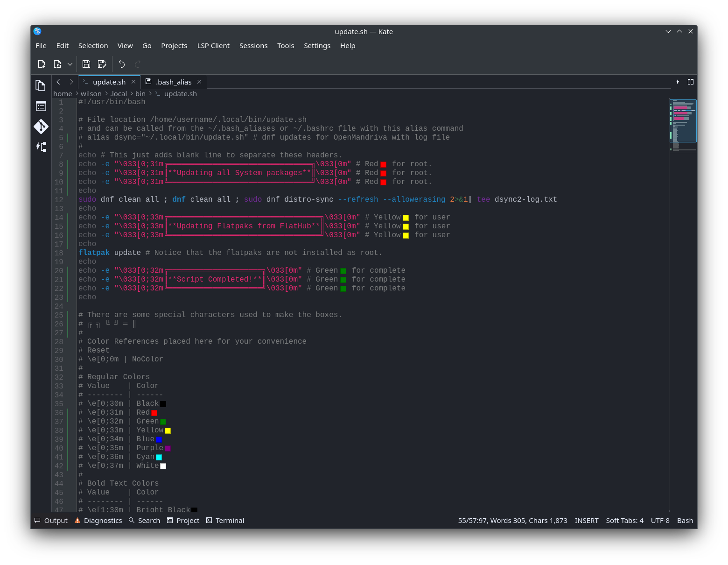Close the update.sh tab
The height and width of the screenshot is (565, 728).
[x=133, y=82]
